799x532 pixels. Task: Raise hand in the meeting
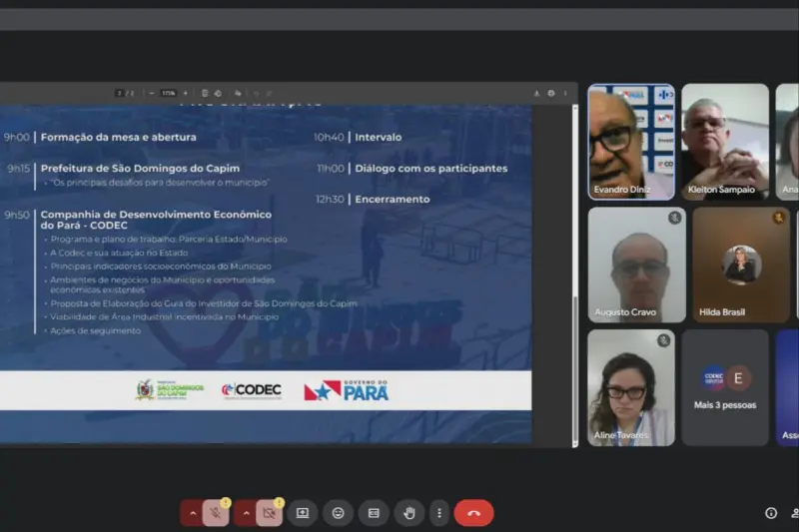(408, 513)
